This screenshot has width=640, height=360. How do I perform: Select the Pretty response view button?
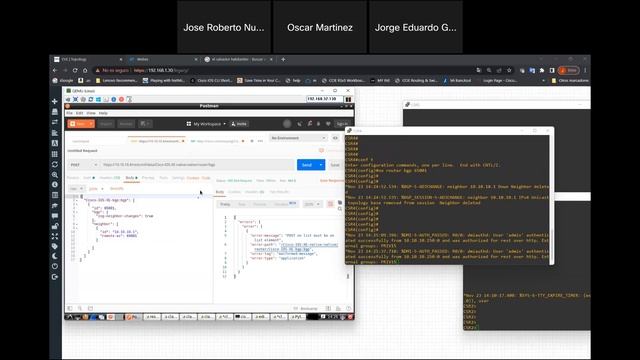[x=225, y=204]
